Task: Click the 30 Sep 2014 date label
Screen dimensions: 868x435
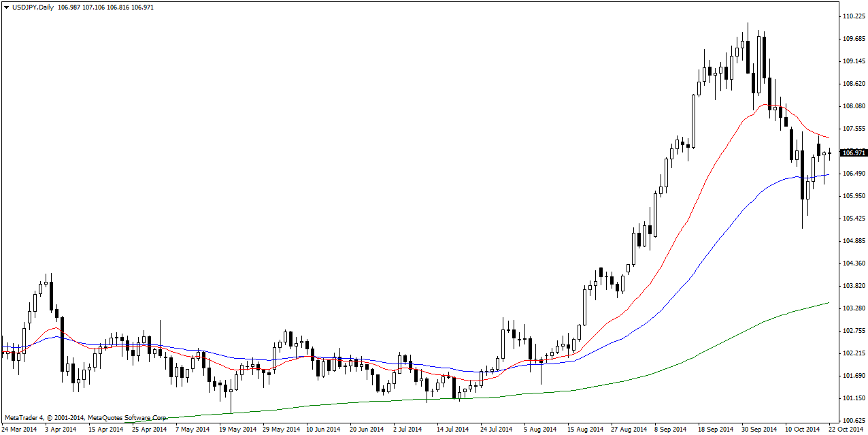Action: (758, 430)
